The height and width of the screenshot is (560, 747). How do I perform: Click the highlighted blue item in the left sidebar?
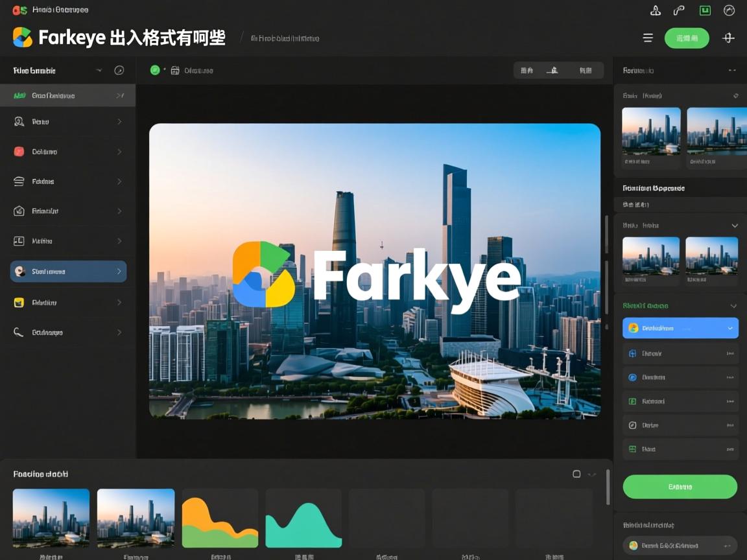(x=67, y=272)
